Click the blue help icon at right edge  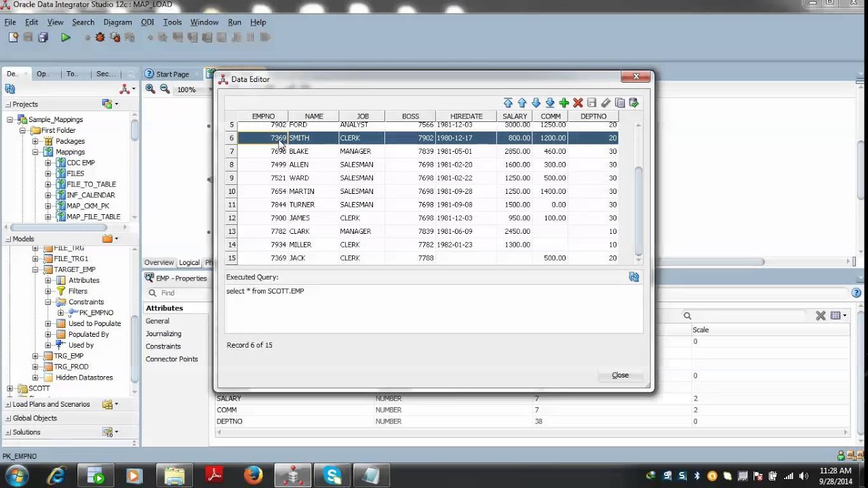point(856,293)
